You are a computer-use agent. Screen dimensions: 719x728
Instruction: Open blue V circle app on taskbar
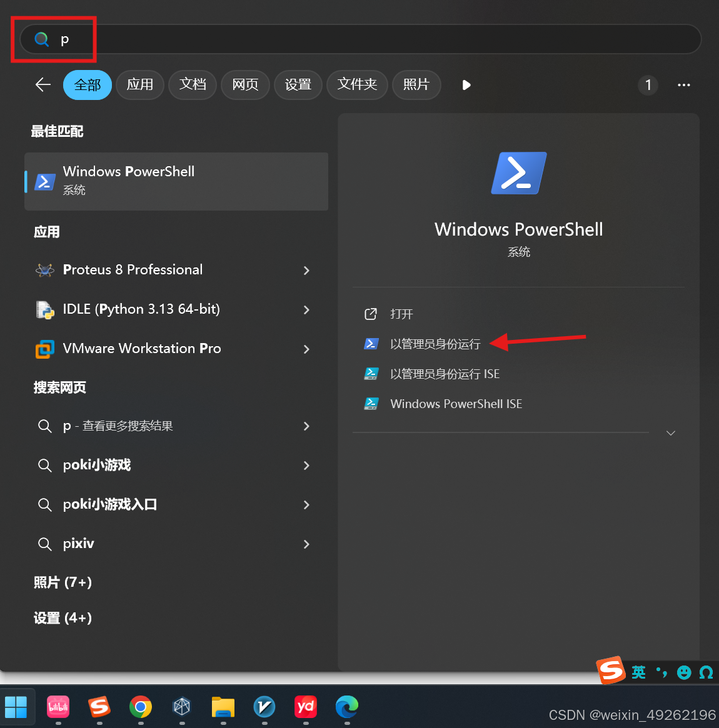pos(264,707)
